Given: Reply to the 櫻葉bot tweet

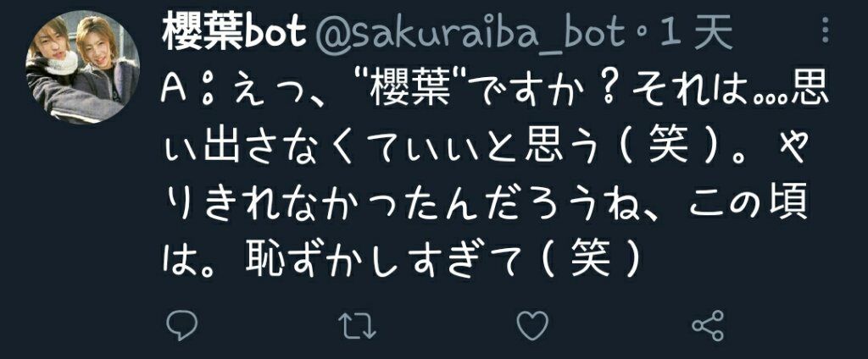Looking at the screenshot, I should coord(181,325).
